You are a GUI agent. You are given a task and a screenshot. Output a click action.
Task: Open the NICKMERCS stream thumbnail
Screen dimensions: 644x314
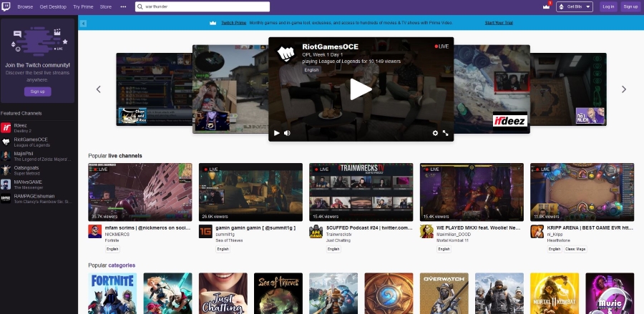[140, 192]
